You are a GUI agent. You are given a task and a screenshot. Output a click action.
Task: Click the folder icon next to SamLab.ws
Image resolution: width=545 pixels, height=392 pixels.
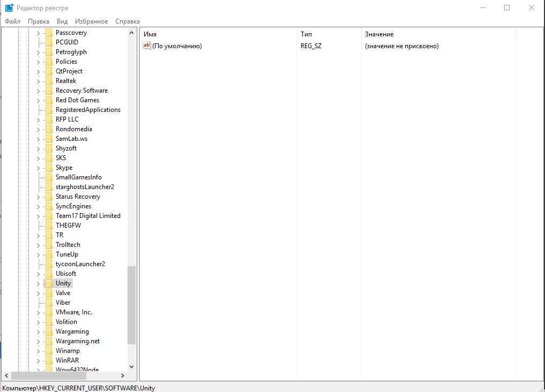49,139
